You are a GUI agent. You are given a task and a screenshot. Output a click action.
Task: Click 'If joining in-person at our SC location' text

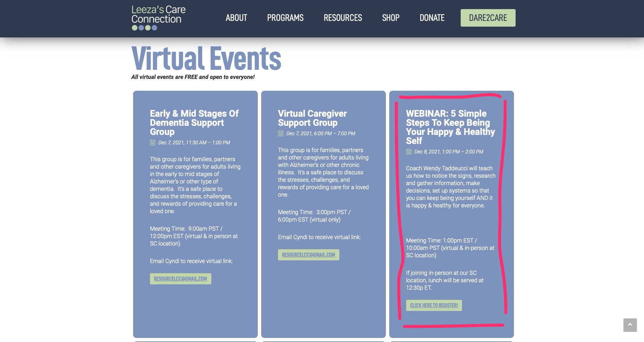(444, 280)
